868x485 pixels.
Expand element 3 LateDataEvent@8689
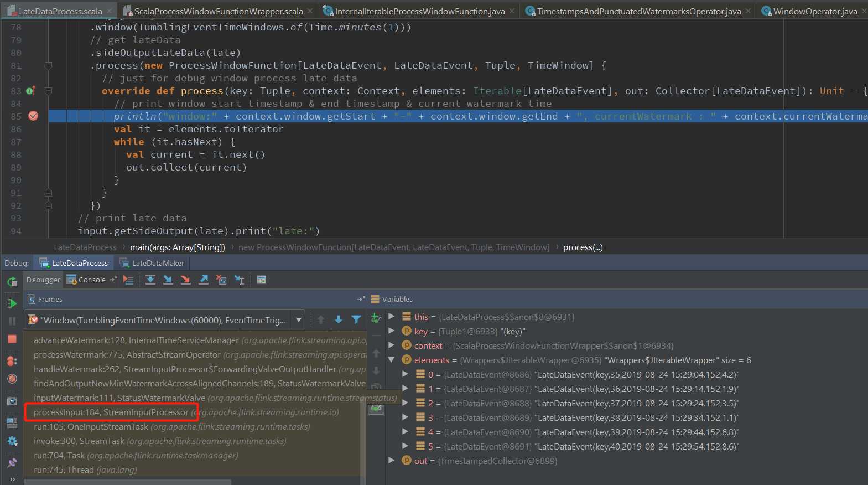point(406,417)
